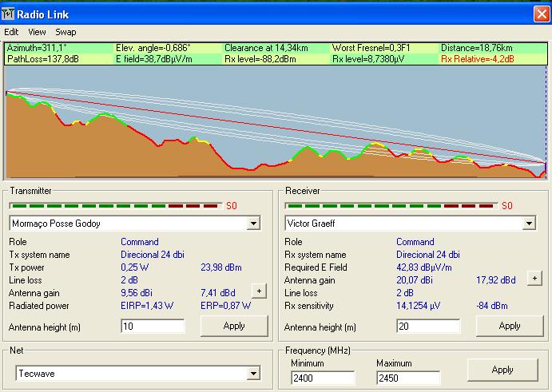This screenshot has width=552, height=392.
Task: Click the Maximum frequency input field
Action: [x=407, y=378]
